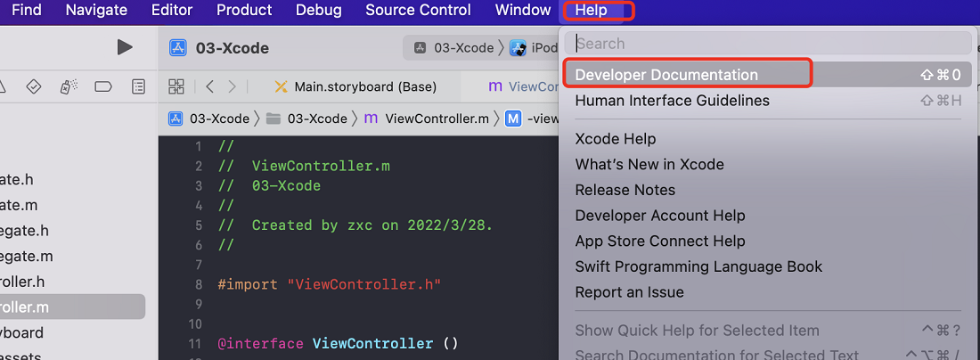The image size is (980, 360).
Task: Open the Report navigator icon
Action: pyautogui.click(x=138, y=86)
